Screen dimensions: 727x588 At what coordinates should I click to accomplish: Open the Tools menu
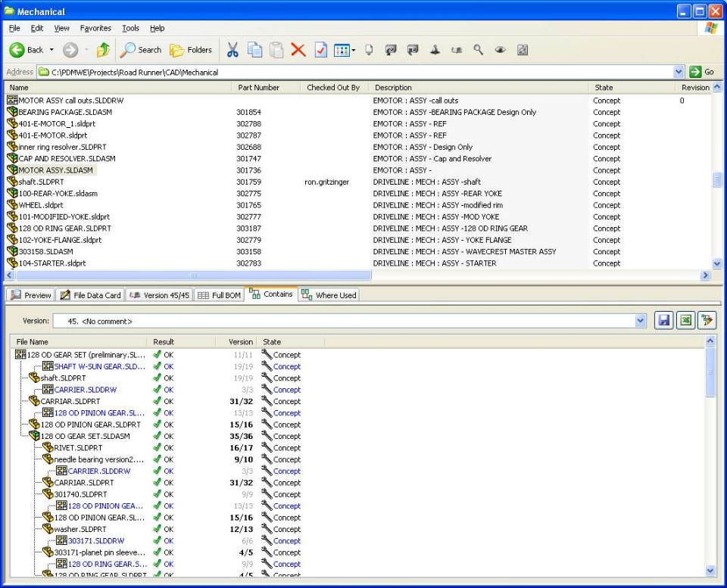131,28
